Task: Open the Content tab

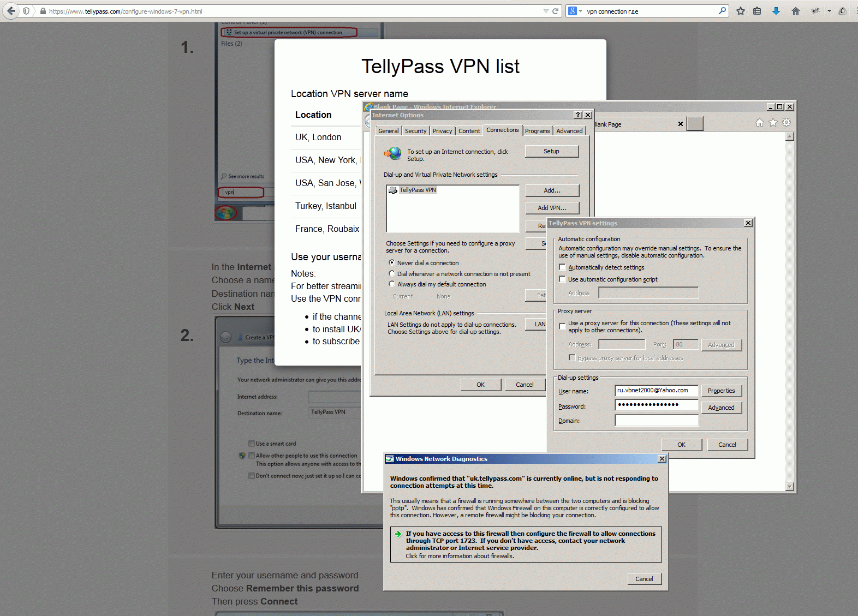Action: pos(469,131)
